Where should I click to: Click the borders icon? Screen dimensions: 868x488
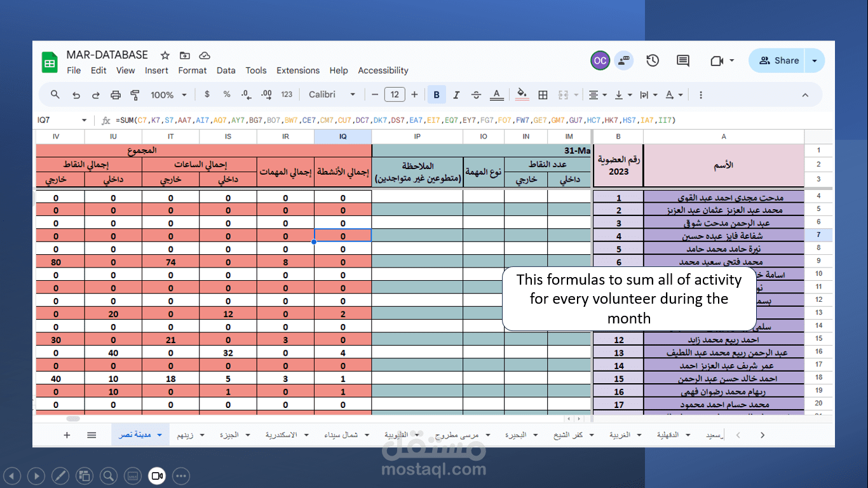coord(543,95)
